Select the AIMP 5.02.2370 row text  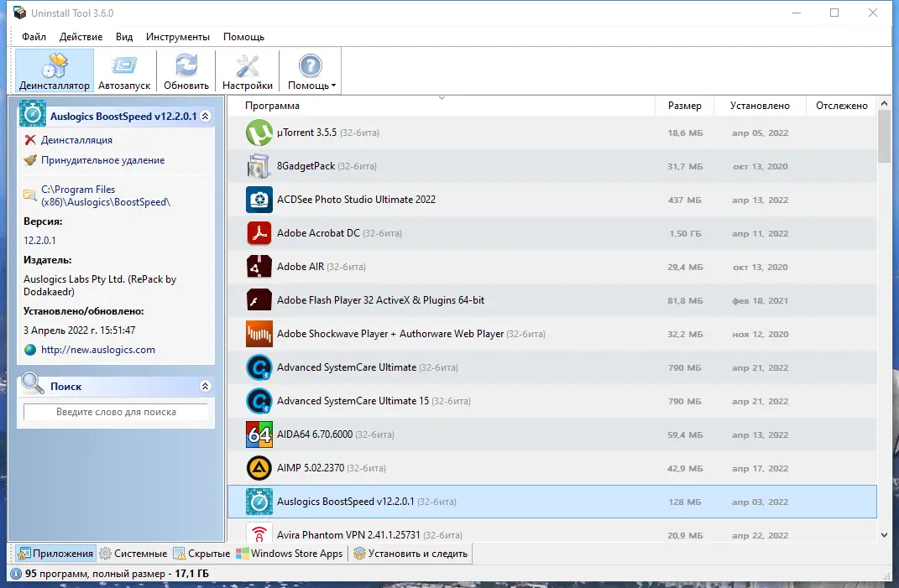point(332,468)
